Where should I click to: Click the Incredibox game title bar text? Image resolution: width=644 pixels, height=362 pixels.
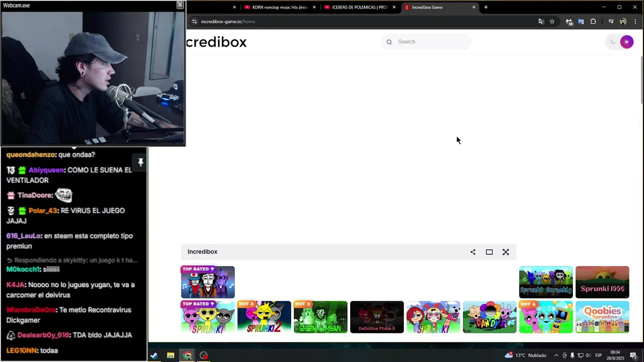(x=202, y=252)
